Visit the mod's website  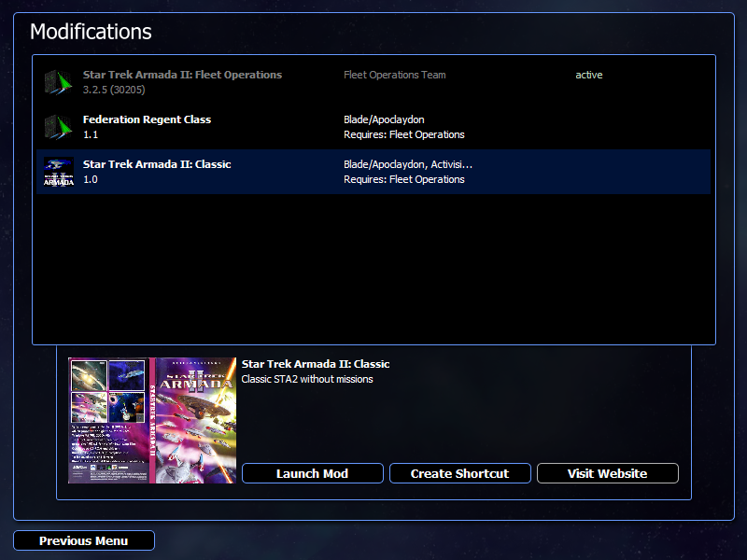click(x=608, y=473)
